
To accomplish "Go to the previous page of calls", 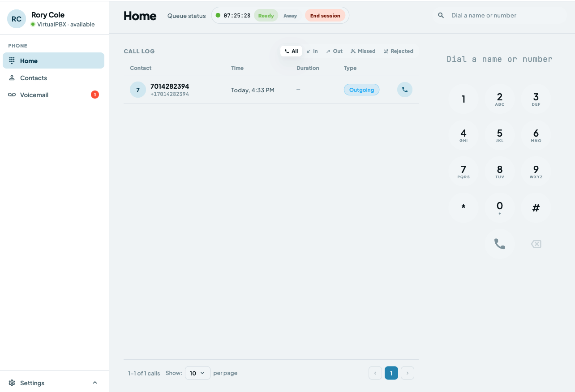I will click(375, 373).
